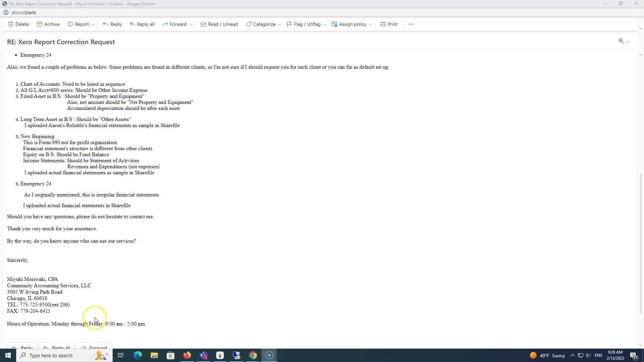The width and height of the screenshot is (644, 362).
Task: Toggle Read / Unread status
Action: (219, 24)
